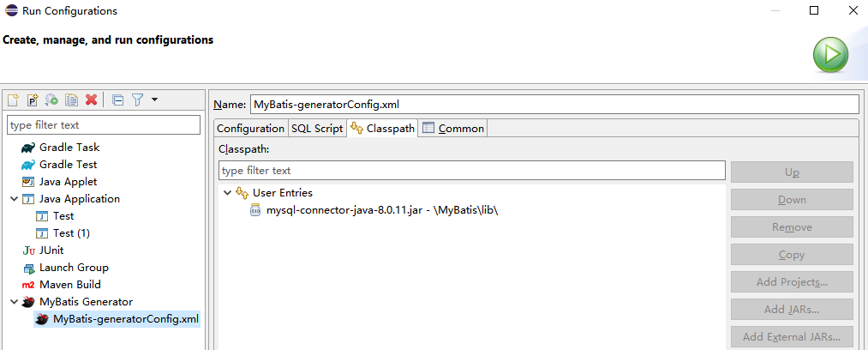Click the Filter launch configurations funnel icon

click(137, 100)
